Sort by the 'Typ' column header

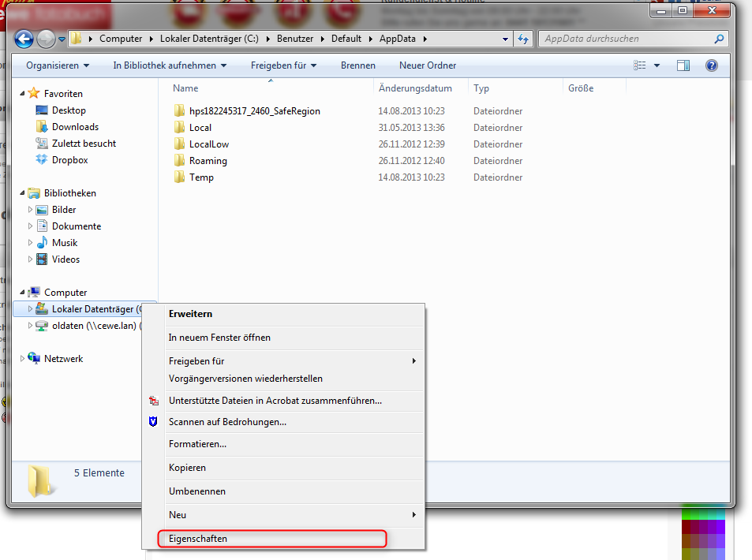481,88
